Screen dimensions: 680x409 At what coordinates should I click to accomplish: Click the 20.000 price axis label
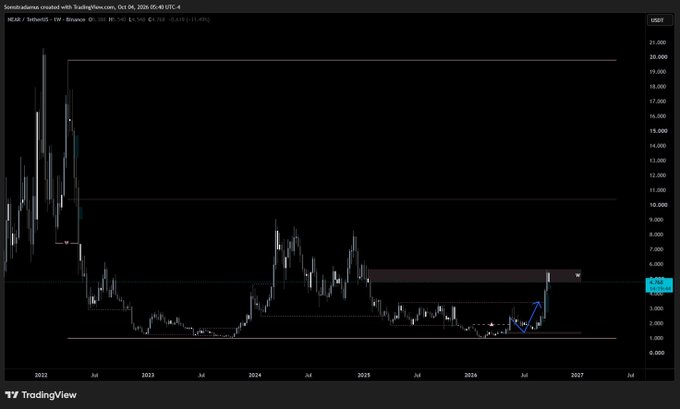658,57
